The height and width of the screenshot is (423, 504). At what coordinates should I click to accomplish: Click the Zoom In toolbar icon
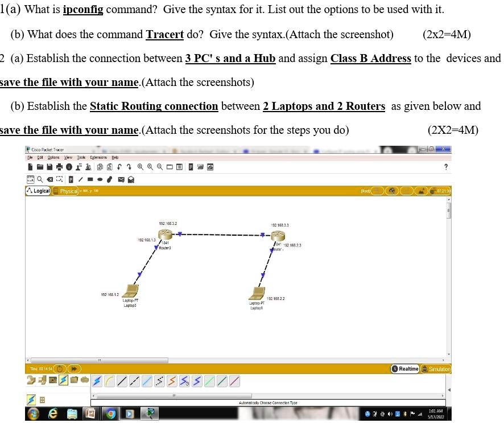pyautogui.click(x=140, y=166)
